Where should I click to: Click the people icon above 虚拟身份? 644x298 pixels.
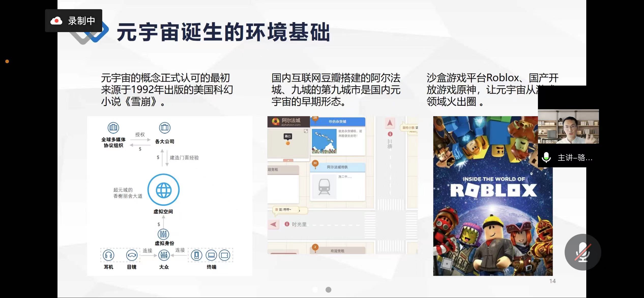163,234
